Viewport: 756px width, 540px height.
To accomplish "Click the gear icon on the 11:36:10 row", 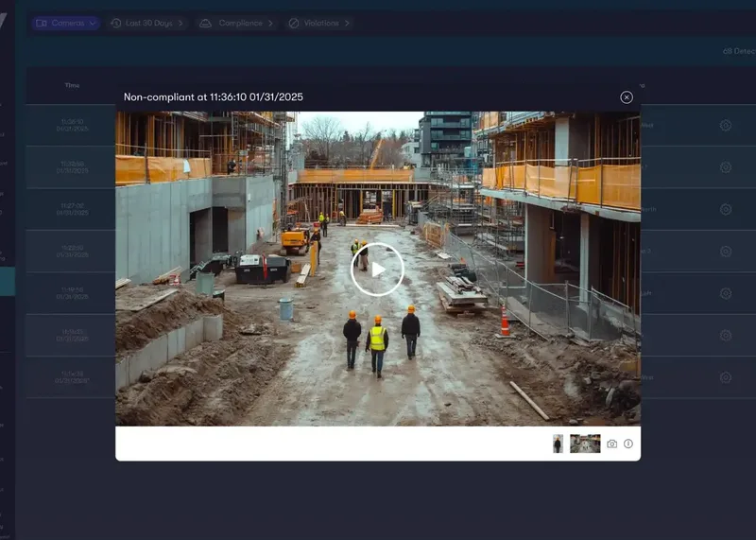I will tap(725, 126).
